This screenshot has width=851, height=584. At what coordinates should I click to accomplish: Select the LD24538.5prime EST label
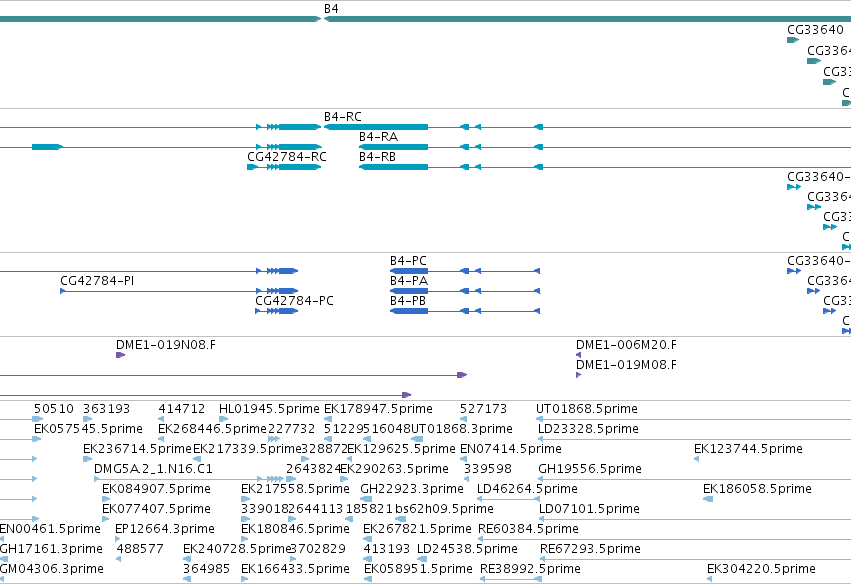click(467, 550)
